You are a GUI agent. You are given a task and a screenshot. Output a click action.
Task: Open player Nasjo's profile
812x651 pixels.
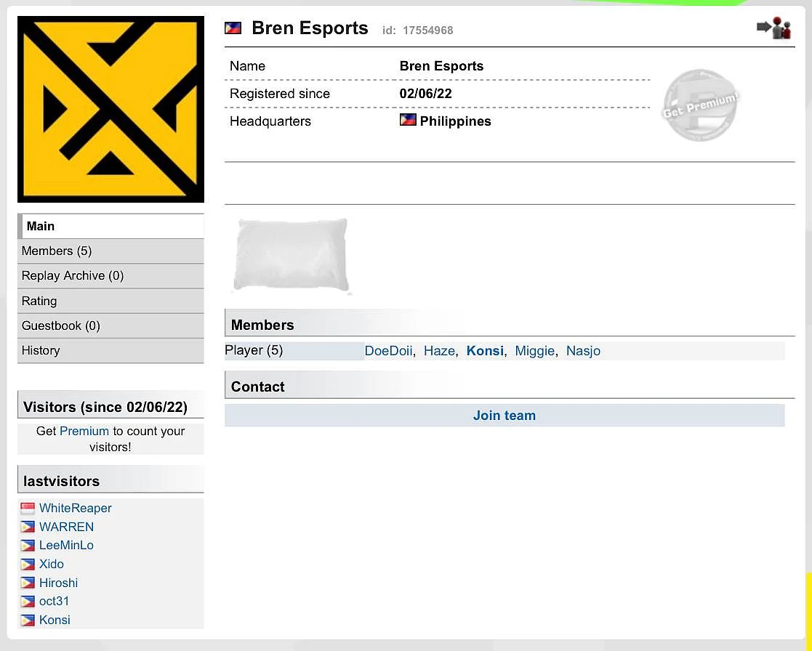583,351
